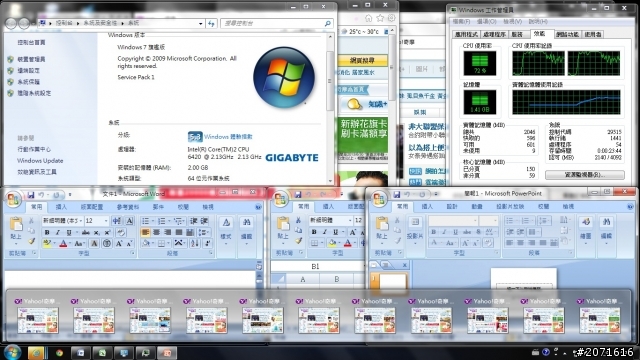
Task: Open the Office button in PowerPoint
Action: 379,200
